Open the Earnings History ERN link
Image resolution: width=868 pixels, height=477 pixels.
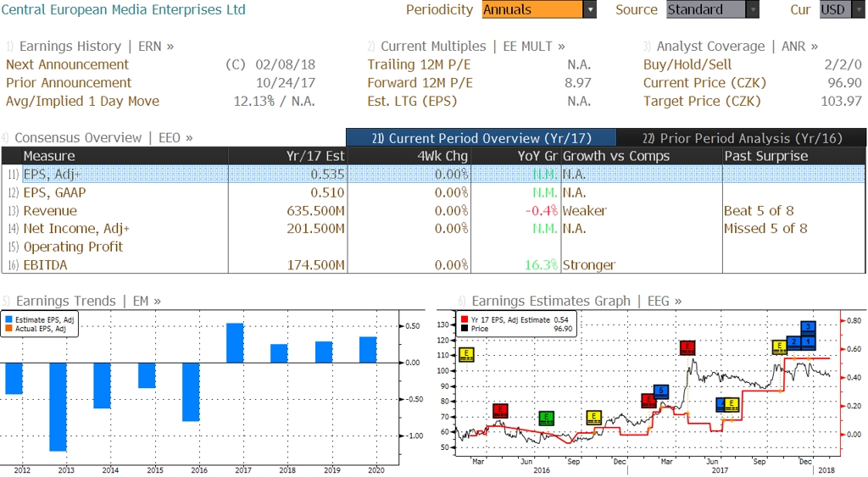tap(97, 47)
